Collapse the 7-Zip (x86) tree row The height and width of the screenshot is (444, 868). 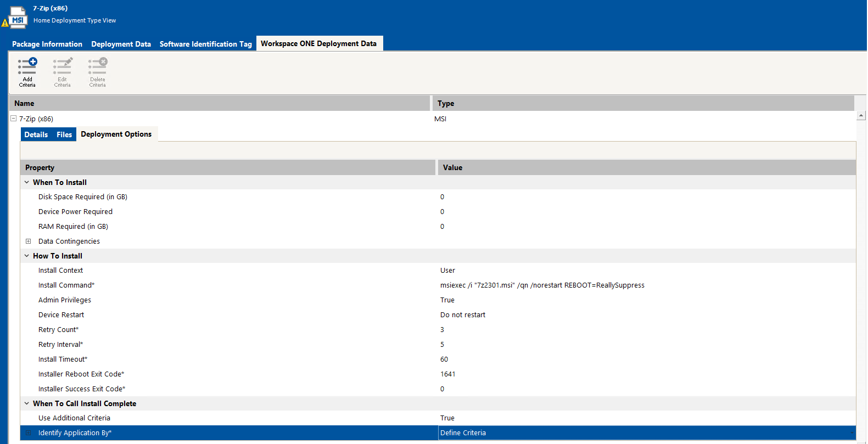pos(14,119)
